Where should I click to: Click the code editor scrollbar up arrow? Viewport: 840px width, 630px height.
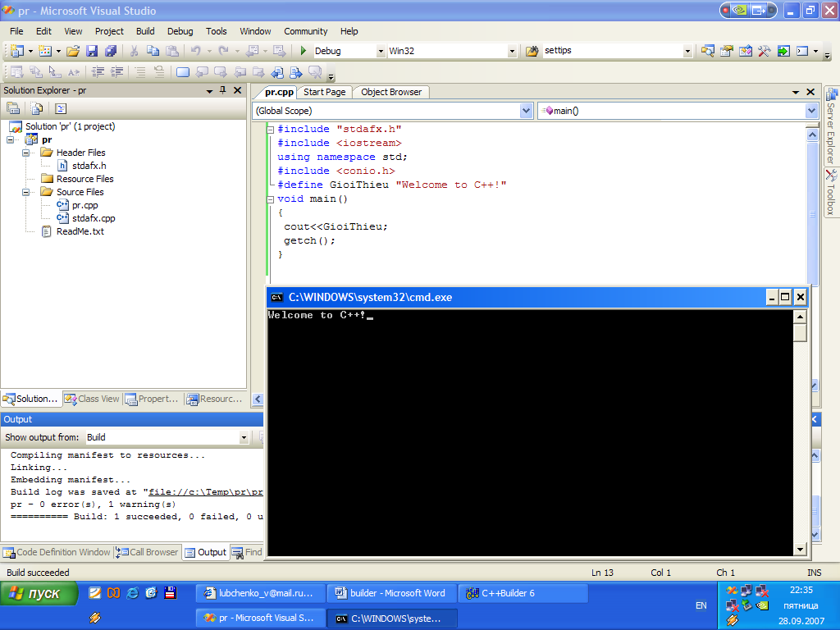pyautogui.click(x=812, y=135)
